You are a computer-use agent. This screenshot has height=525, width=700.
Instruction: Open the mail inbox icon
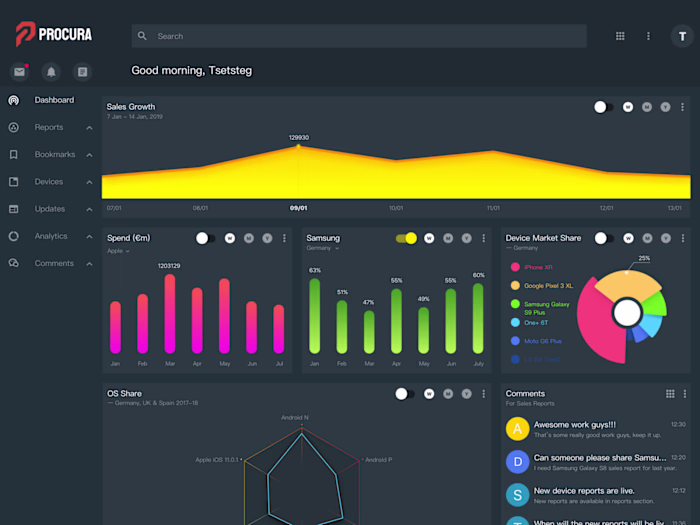tap(19, 71)
